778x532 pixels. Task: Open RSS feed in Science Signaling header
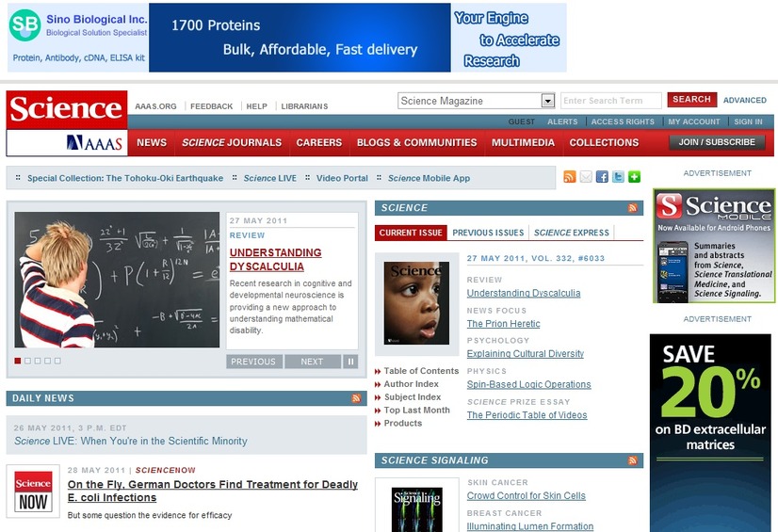pyautogui.click(x=632, y=460)
